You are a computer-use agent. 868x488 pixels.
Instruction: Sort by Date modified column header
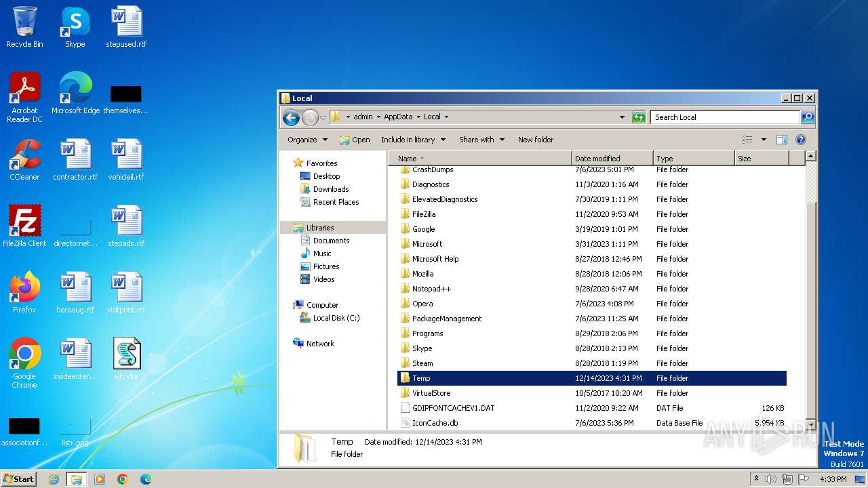coord(612,159)
